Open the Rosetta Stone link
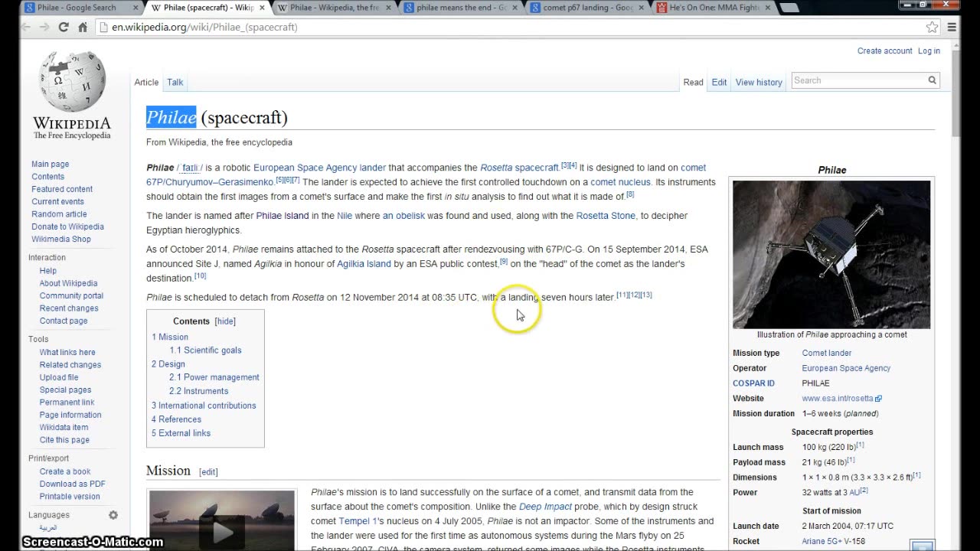Image resolution: width=980 pixels, height=551 pixels. (606, 216)
